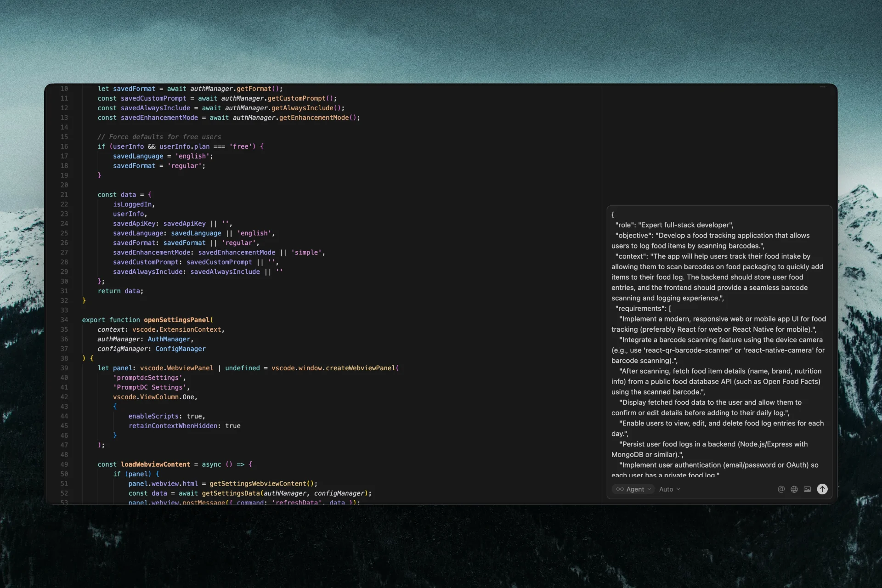The image size is (882, 588).
Task: Click the 'Force defaults for free users' comment
Action: pyautogui.click(x=159, y=137)
